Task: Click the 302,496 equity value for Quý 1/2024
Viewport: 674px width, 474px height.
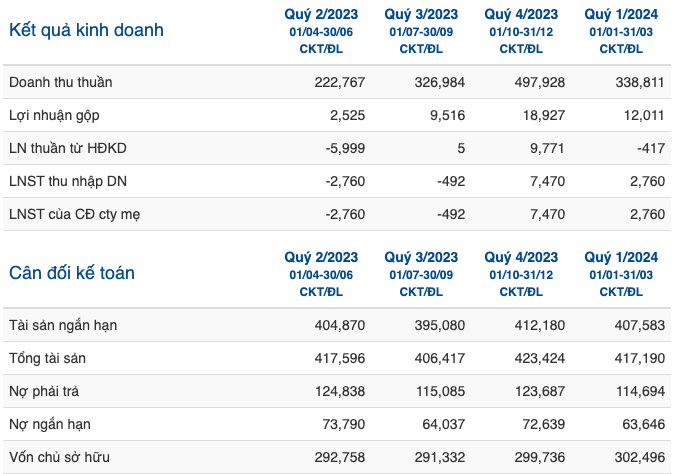Action: [x=640, y=457]
